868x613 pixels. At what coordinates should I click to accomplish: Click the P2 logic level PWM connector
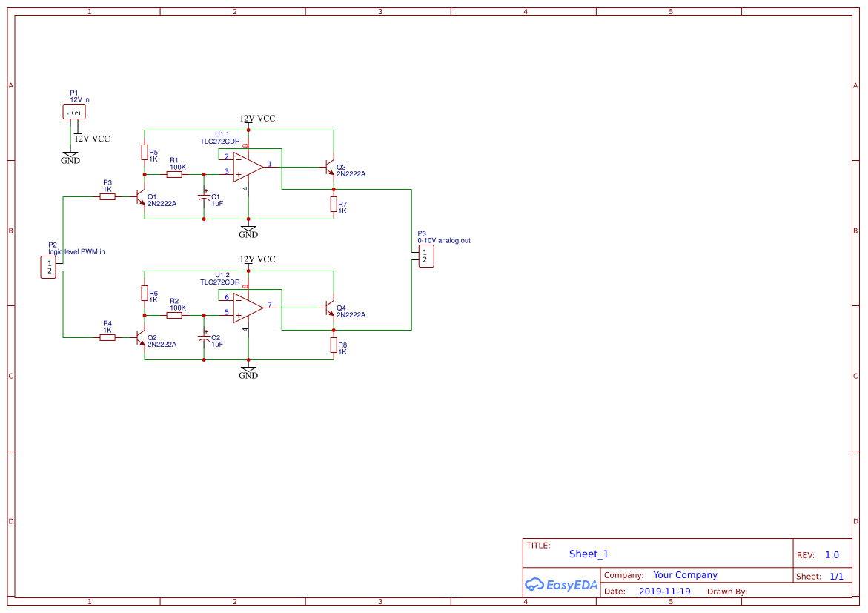[48, 267]
